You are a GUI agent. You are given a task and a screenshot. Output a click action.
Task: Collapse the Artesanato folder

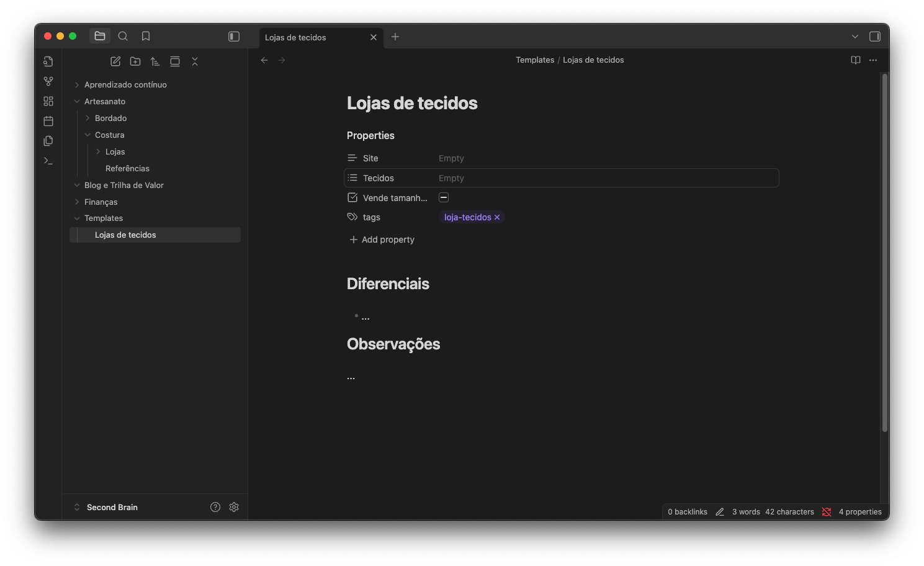click(76, 101)
